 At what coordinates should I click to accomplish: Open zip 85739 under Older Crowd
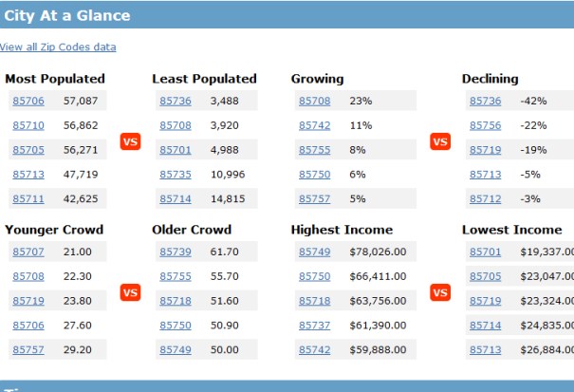[x=176, y=252]
